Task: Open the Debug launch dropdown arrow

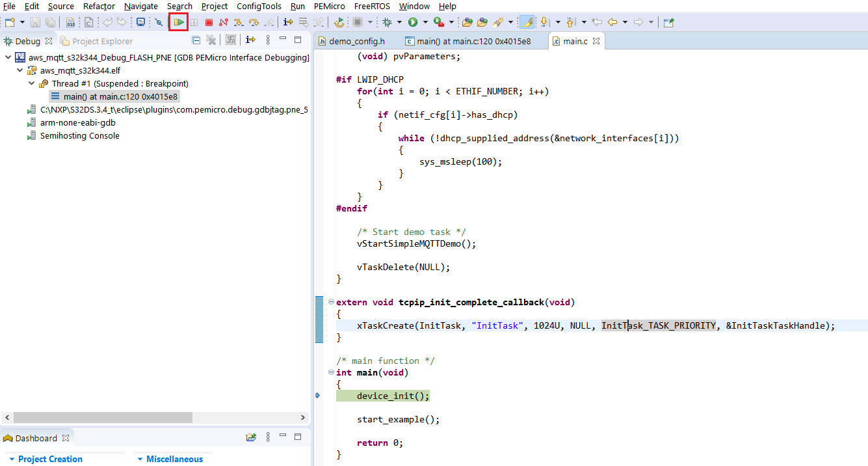Action: [x=399, y=22]
